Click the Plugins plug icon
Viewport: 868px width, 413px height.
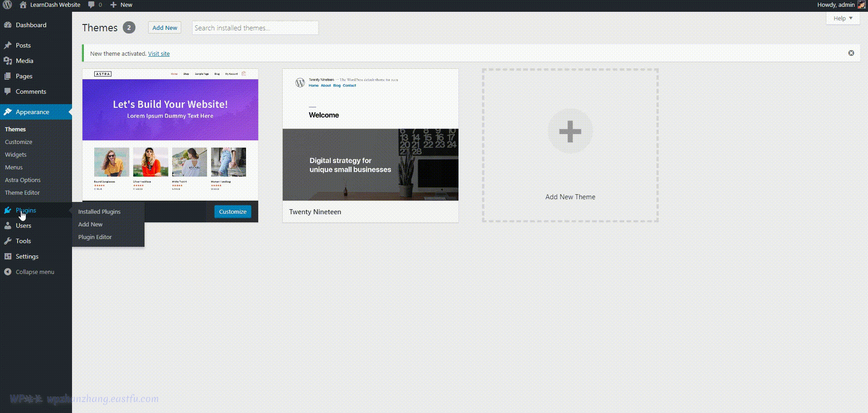(x=8, y=210)
